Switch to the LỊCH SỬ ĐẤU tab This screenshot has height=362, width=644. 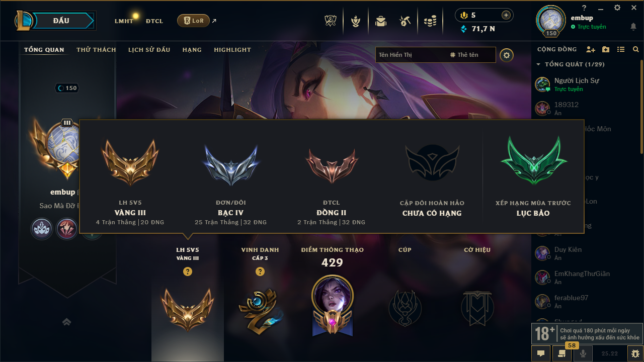pos(149,50)
